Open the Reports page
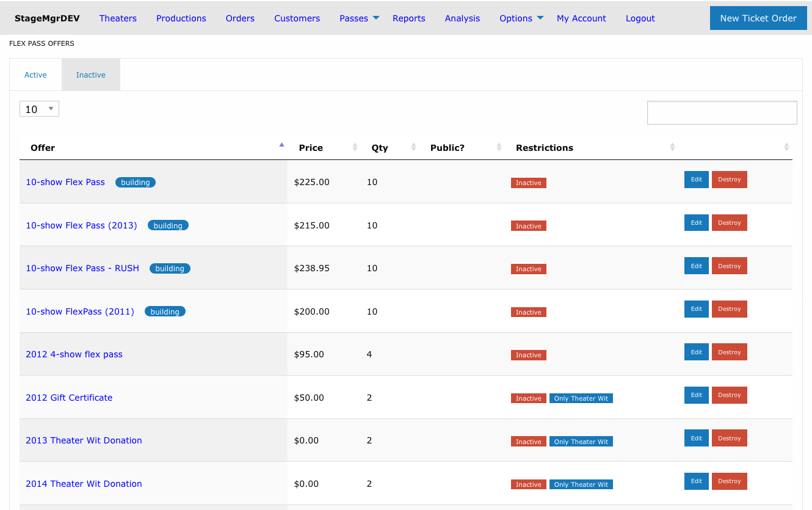 pos(409,18)
